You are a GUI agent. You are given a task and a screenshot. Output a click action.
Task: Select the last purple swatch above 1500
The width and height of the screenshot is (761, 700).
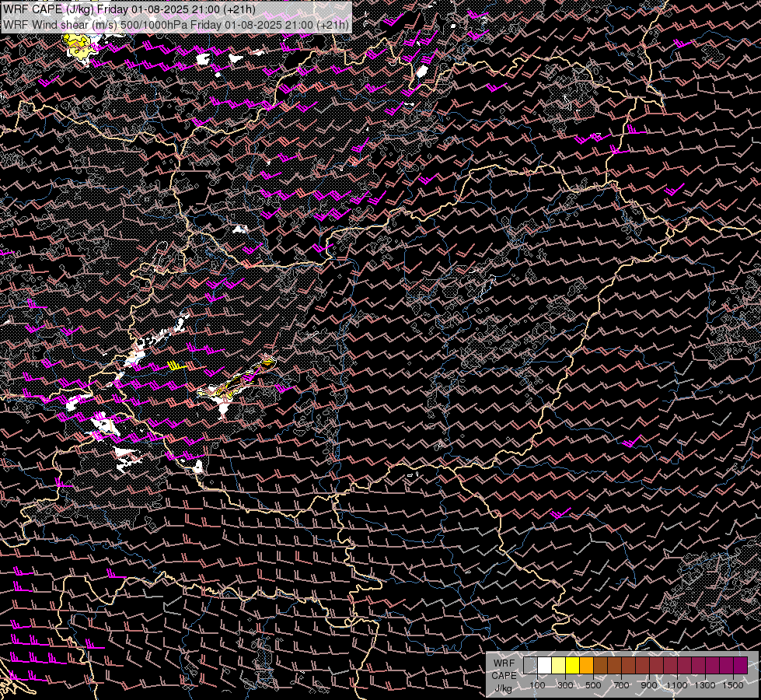[x=741, y=666]
